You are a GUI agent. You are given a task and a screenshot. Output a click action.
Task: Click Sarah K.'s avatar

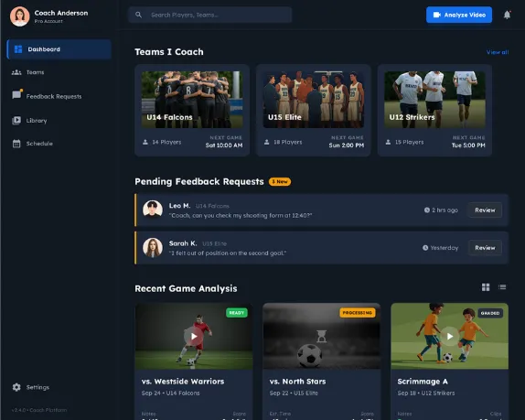(x=153, y=248)
